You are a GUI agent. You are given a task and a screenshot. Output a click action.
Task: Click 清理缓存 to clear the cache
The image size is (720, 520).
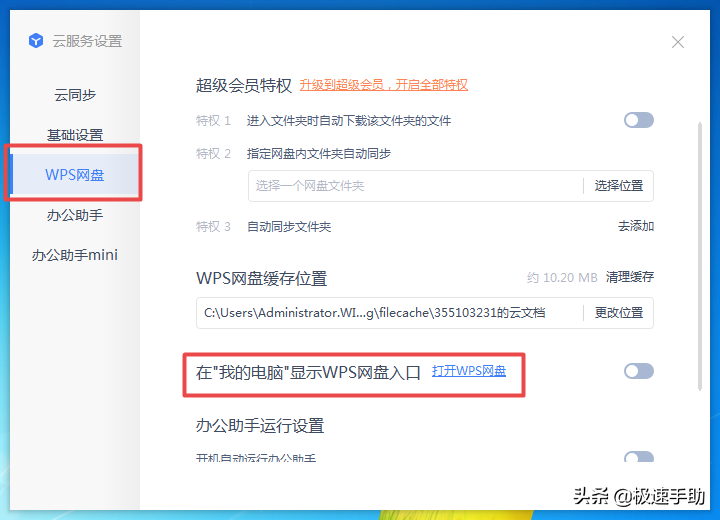[630, 277]
